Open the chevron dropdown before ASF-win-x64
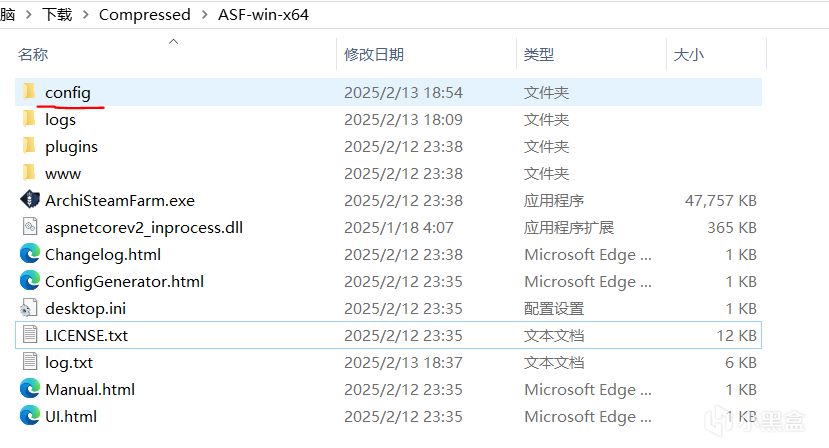This screenshot has height=448, width=829. point(203,15)
